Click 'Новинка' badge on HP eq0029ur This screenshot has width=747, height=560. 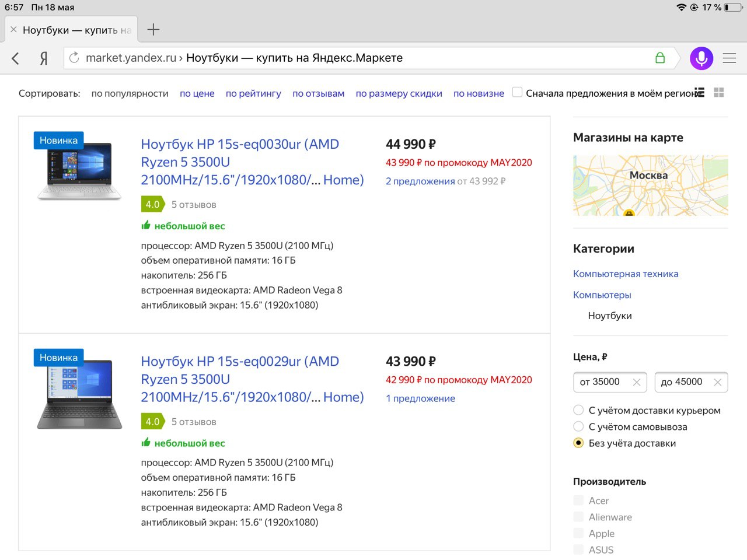pos(58,358)
